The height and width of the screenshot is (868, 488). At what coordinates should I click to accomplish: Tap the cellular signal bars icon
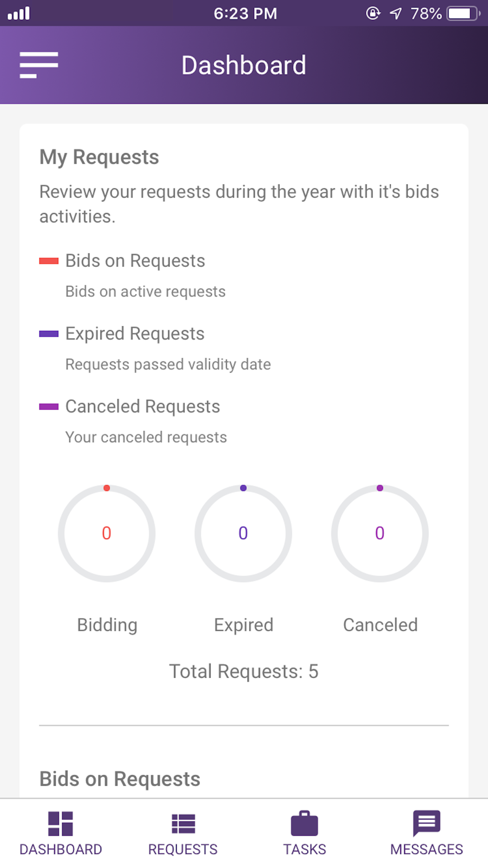pyautogui.click(x=19, y=13)
